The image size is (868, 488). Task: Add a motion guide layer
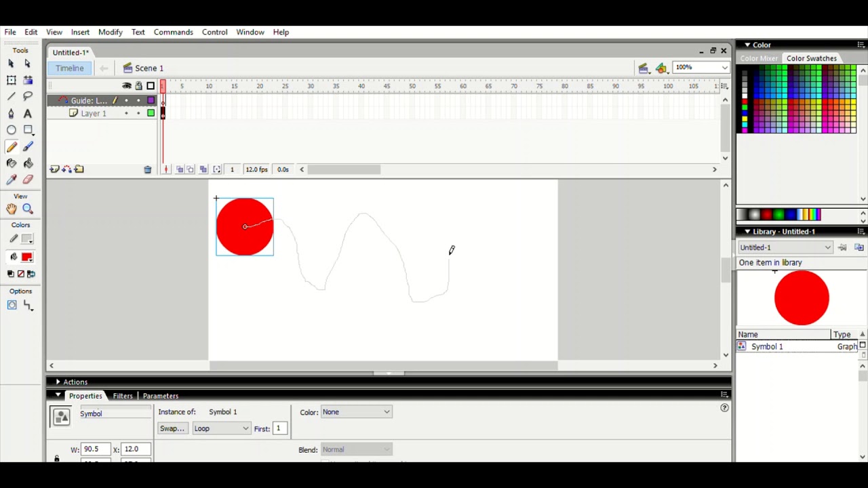pos(66,169)
